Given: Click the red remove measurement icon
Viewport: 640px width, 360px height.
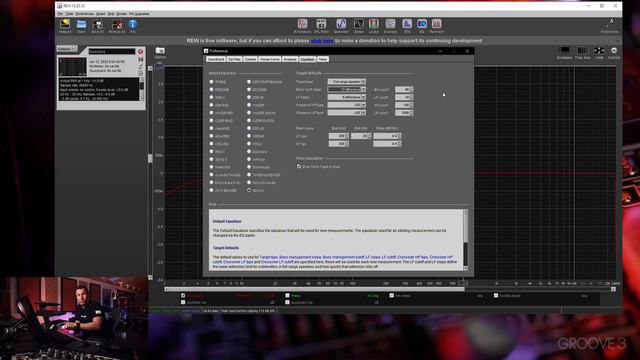Looking at the screenshot, I should (140, 51).
